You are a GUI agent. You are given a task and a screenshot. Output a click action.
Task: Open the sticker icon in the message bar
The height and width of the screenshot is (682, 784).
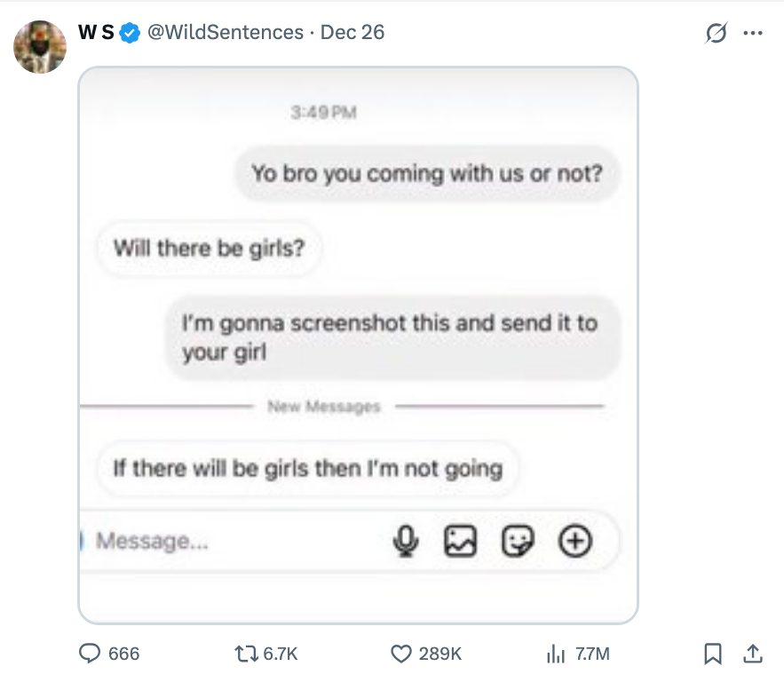519,540
